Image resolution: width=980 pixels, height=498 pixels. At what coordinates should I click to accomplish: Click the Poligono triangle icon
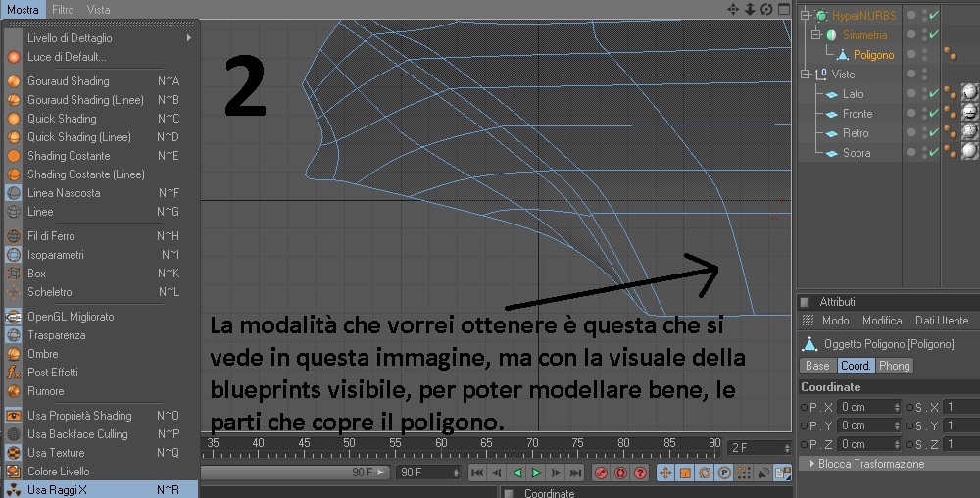[843, 54]
